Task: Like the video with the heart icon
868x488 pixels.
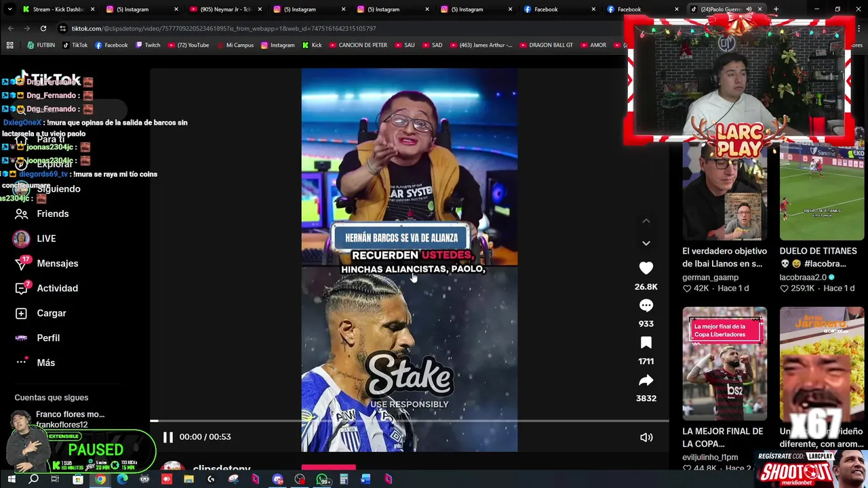Action: (646, 268)
